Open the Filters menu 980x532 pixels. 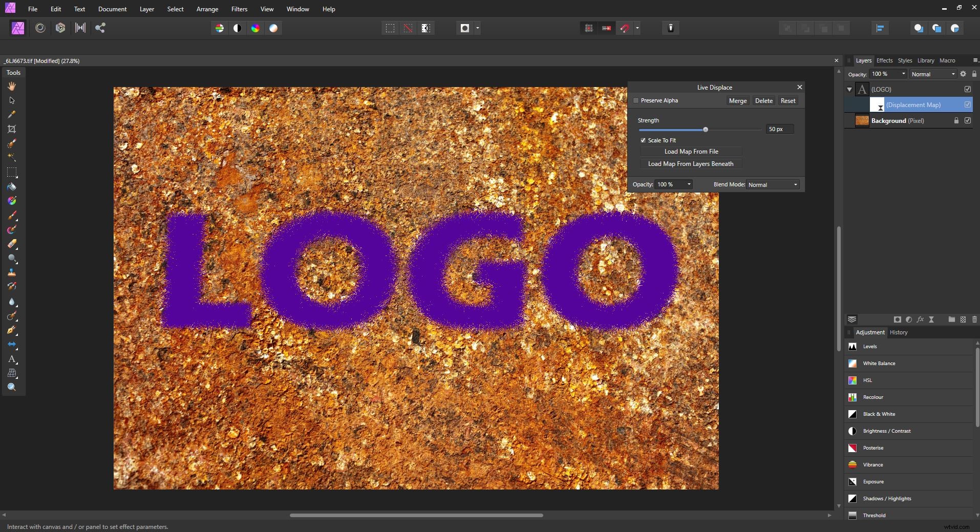coord(239,9)
